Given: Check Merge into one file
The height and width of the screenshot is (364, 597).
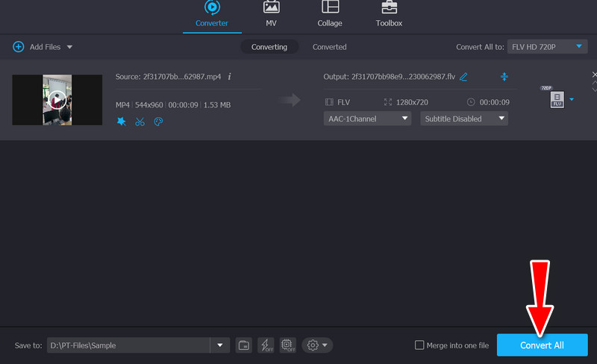Looking at the screenshot, I should point(419,345).
